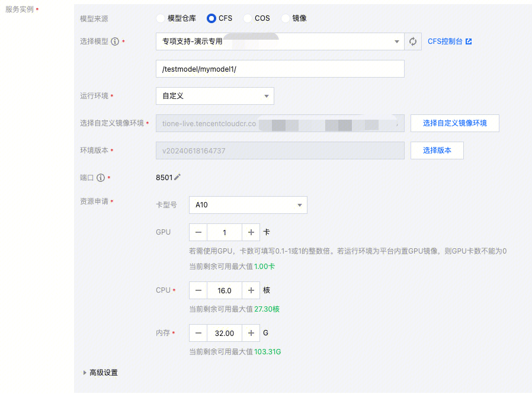Decrease the 内存 memory amount
The image size is (532, 394).
(x=198, y=333)
